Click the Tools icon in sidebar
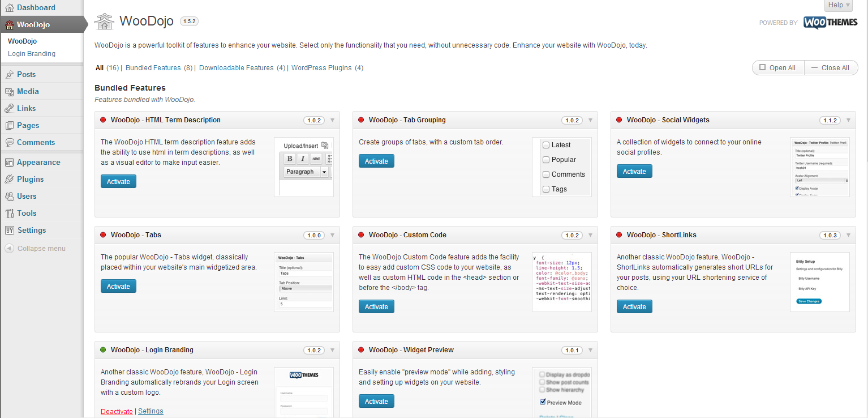The height and width of the screenshot is (418, 868). click(x=9, y=213)
